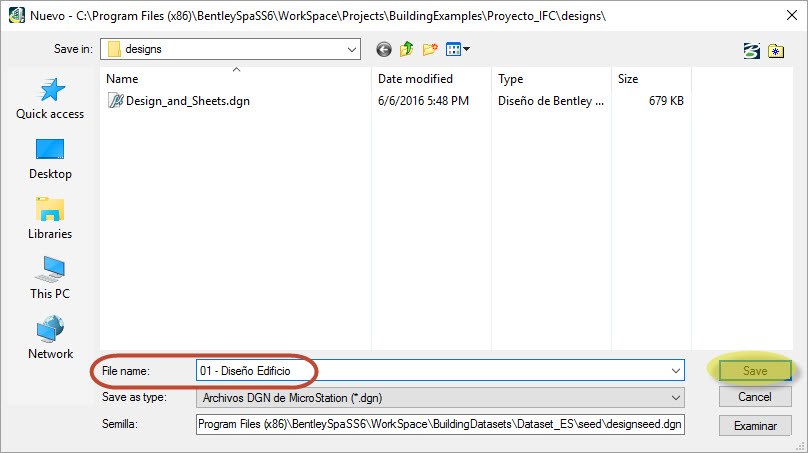Viewport: 808px width, 453px height.
Task: Close the Nuevo dialog window
Action: pyautogui.click(x=792, y=15)
